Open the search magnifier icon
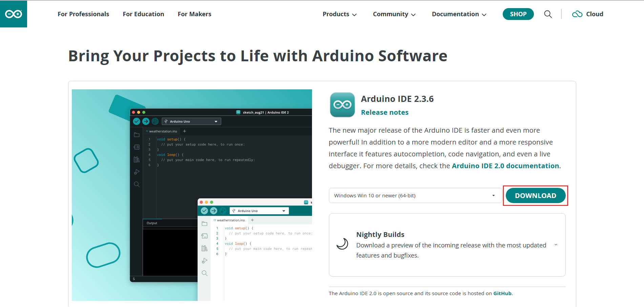This screenshot has height=307, width=644. click(x=548, y=14)
